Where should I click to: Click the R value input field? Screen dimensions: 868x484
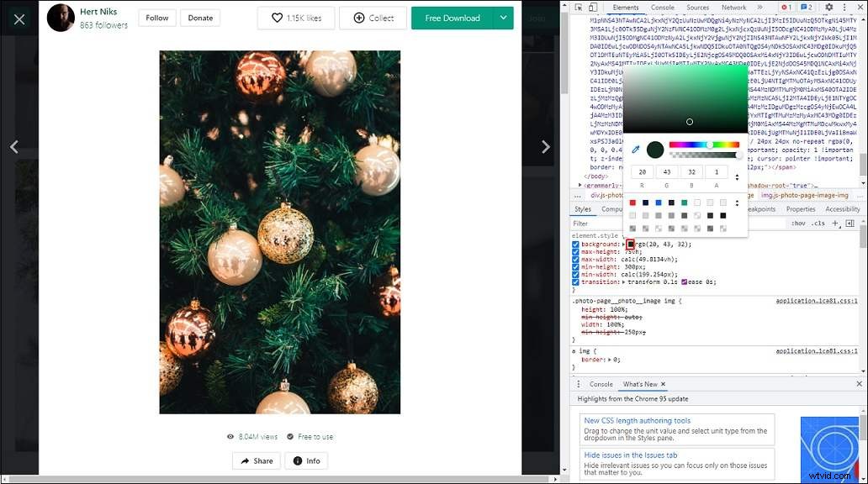pyautogui.click(x=642, y=171)
